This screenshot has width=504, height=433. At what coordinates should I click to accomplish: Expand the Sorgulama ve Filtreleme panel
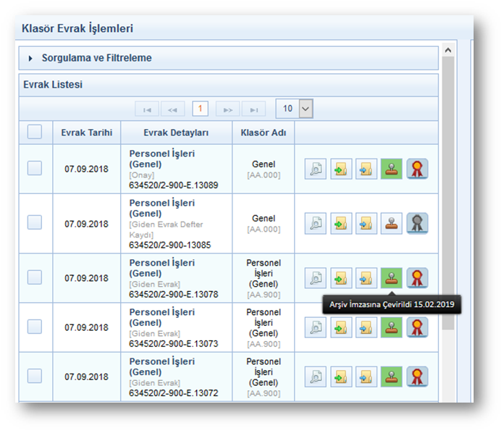coord(31,58)
